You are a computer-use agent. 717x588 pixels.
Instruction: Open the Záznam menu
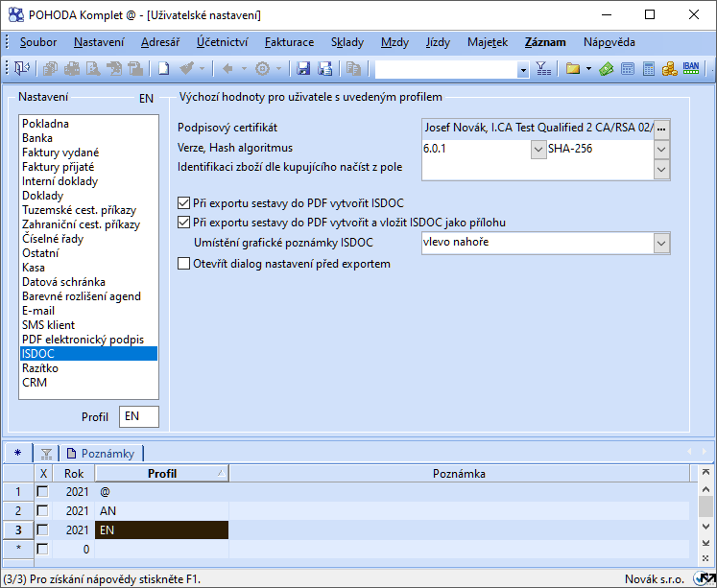point(545,42)
